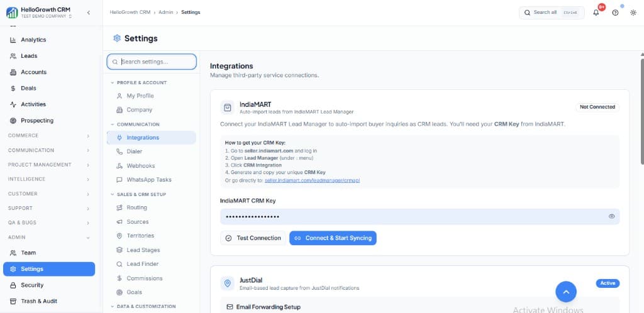Click the scroll-to-top round button
This screenshot has height=313, width=644.
[566, 292]
